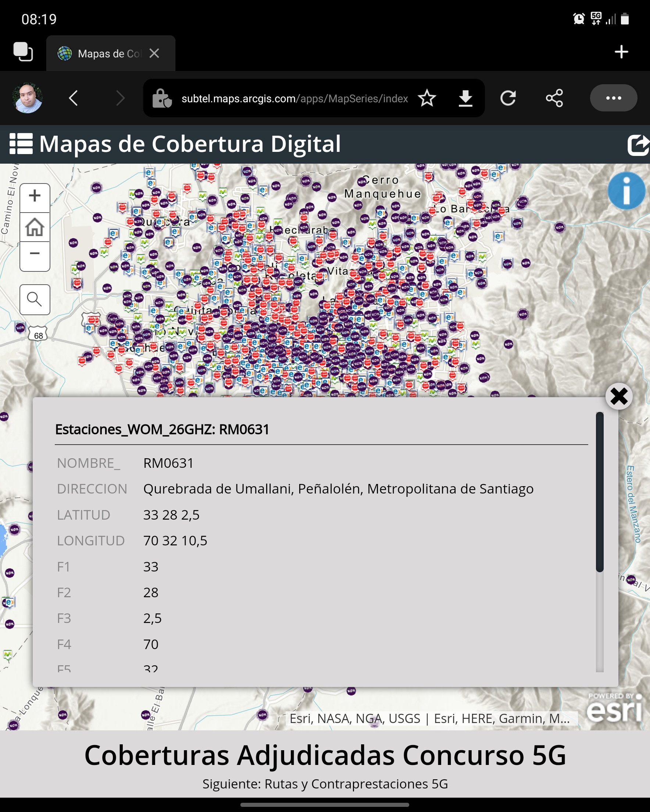Image resolution: width=650 pixels, height=812 pixels.
Task: Open the blue info button on map
Action: point(626,190)
